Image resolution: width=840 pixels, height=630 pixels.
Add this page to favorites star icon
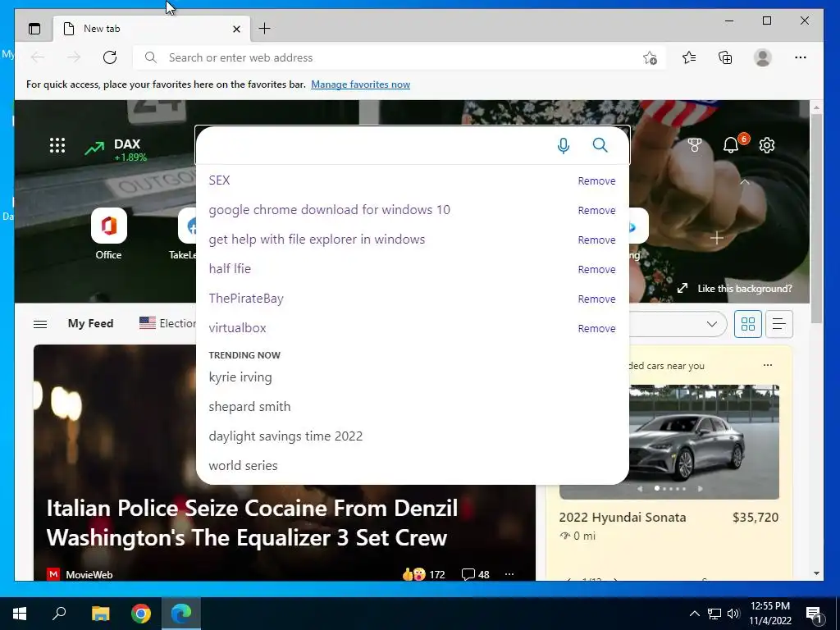pos(650,58)
